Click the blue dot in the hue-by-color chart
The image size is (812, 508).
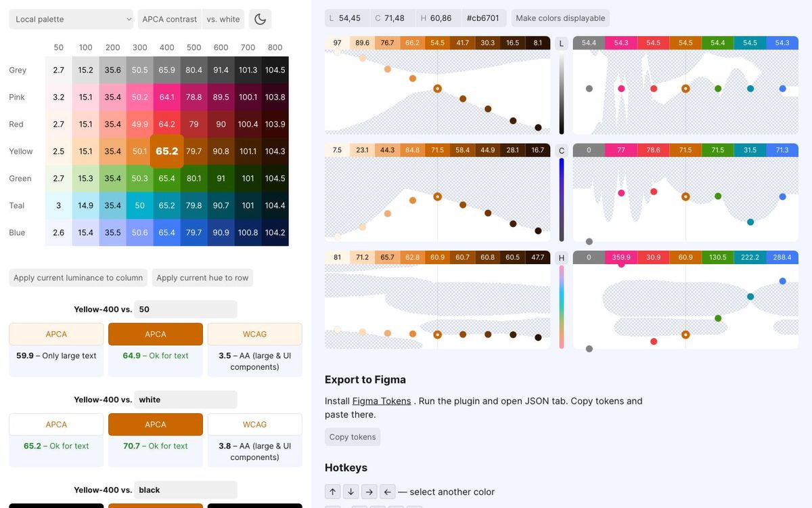(782, 281)
